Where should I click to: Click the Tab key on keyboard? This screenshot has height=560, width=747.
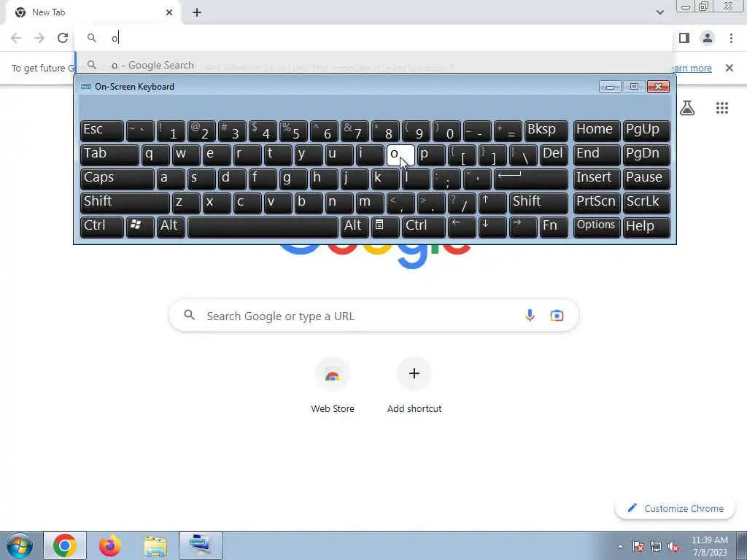109,155
